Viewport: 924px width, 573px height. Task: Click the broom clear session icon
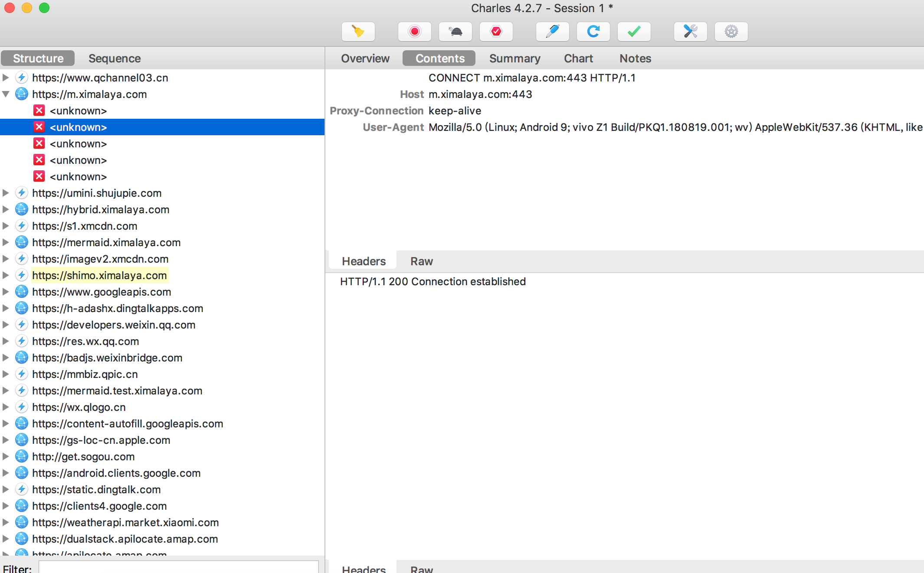tap(358, 32)
